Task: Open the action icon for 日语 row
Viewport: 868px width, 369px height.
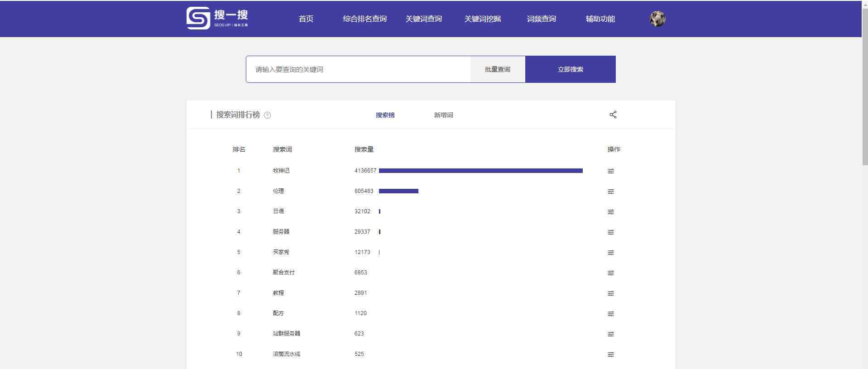Action: click(x=611, y=212)
